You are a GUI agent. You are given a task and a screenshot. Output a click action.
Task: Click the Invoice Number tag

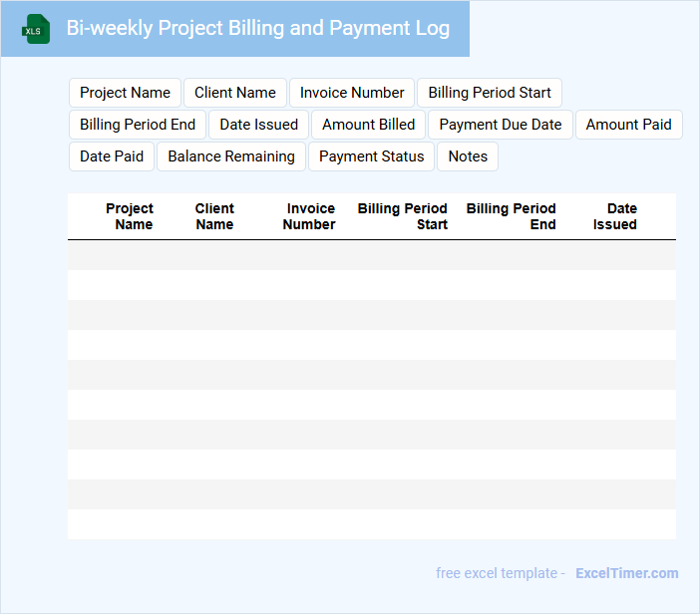(x=352, y=93)
